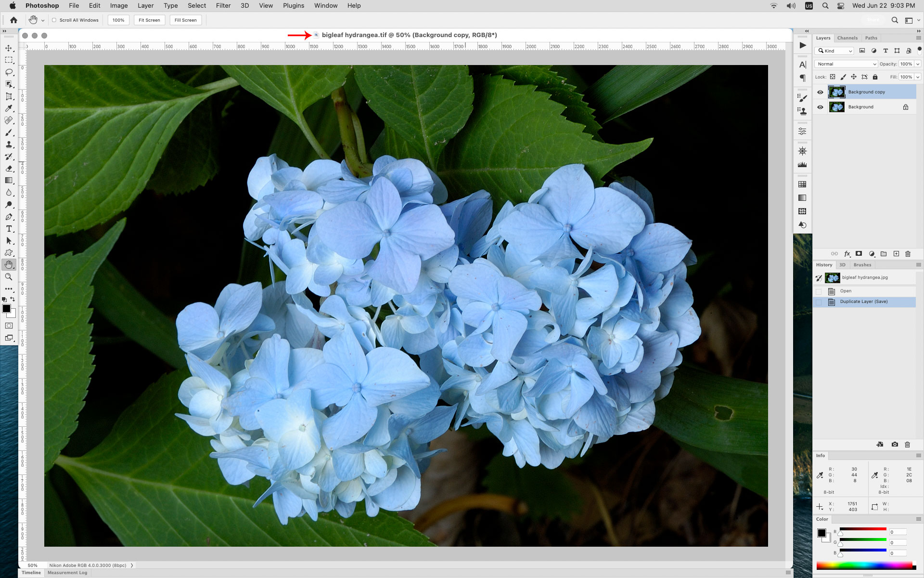Activate the Eyedropper tool
The height and width of the screenshot is (578, 924).
tap(9, 108)
